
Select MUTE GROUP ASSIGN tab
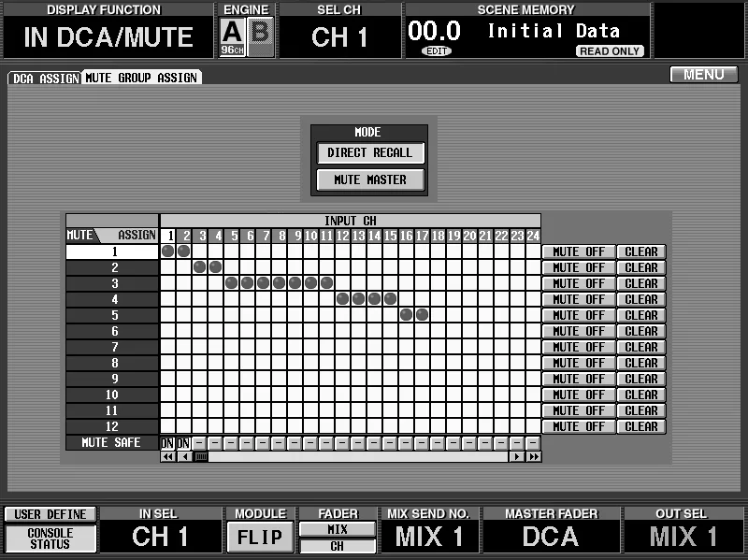[x=141, y=78]
